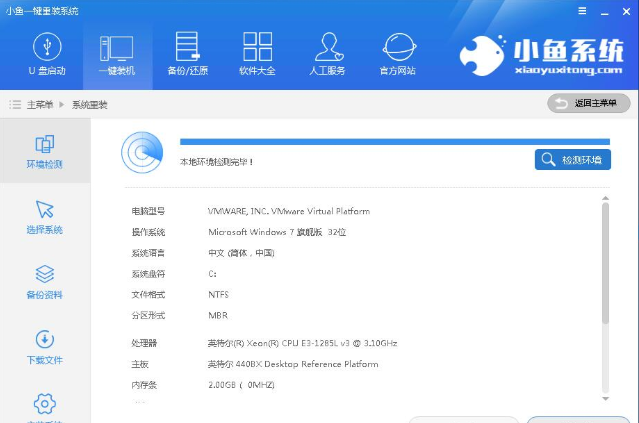This screenshot has height=423, width=639.
Task: Click the 主板 label
Action: pos(140,364)
